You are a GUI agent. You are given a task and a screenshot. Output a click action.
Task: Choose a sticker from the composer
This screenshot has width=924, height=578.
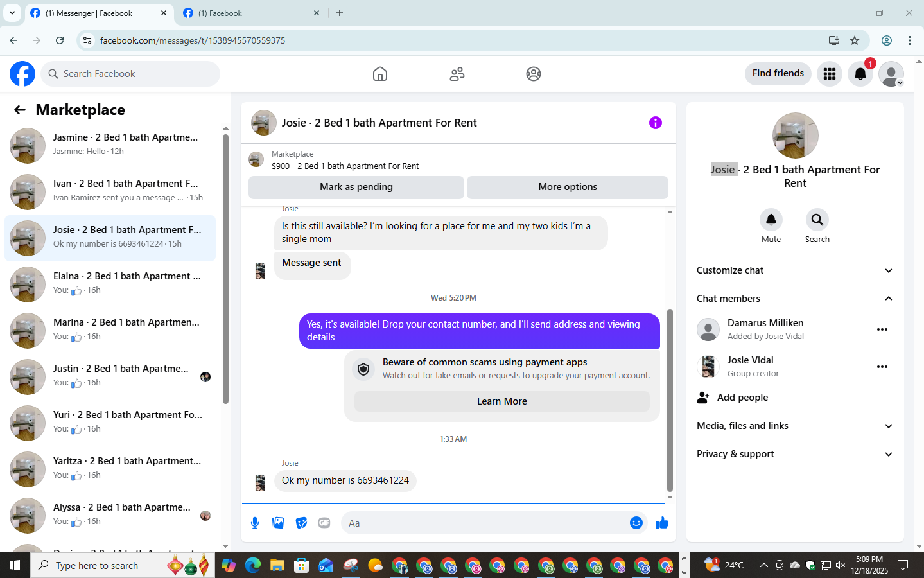click(x=301, y=523)
